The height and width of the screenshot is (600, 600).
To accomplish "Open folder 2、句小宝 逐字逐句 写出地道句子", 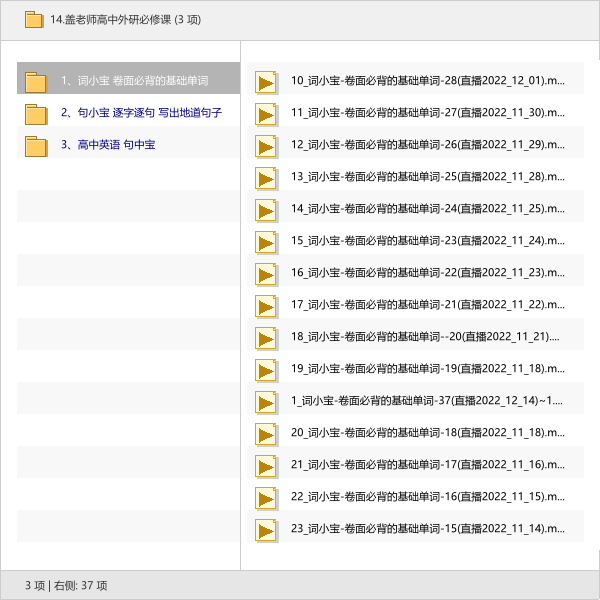I will pyautogui.click(x=140, y=113).
